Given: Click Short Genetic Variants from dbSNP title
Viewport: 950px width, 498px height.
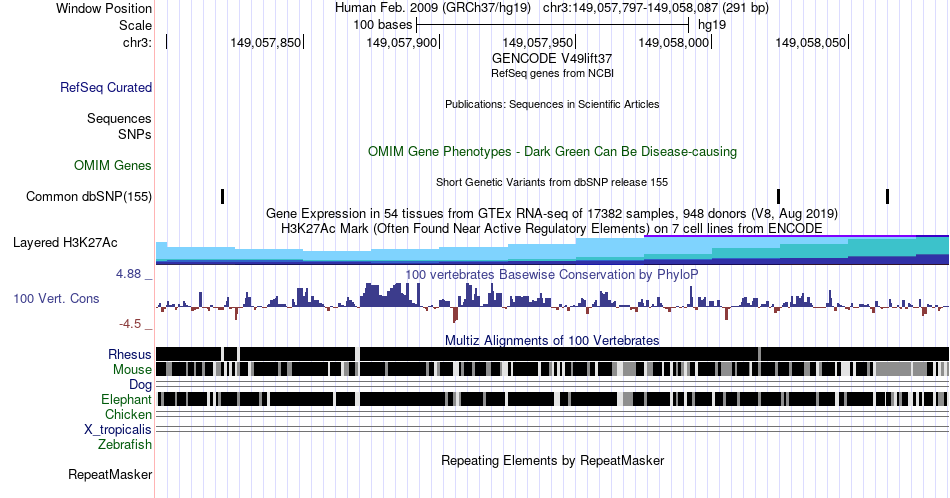Looking at the screenshot, I should tap(552, 182).
